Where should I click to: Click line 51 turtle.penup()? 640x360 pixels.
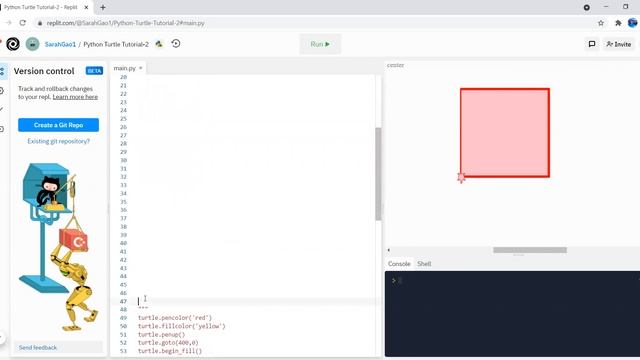(x=161, y=334)
